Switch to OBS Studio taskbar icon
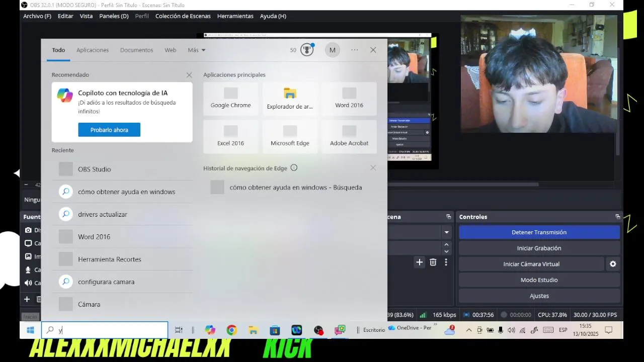 pyautogui.click(x=318, y=330)
